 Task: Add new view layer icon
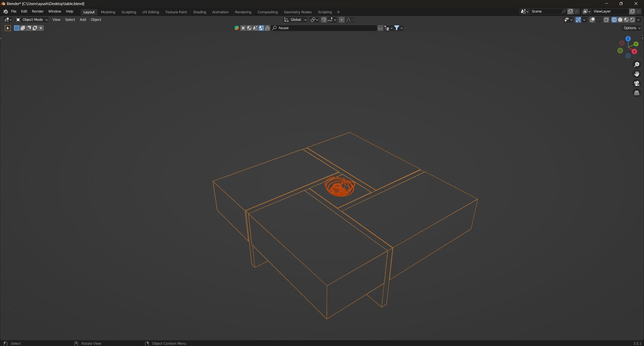[632, 12]
